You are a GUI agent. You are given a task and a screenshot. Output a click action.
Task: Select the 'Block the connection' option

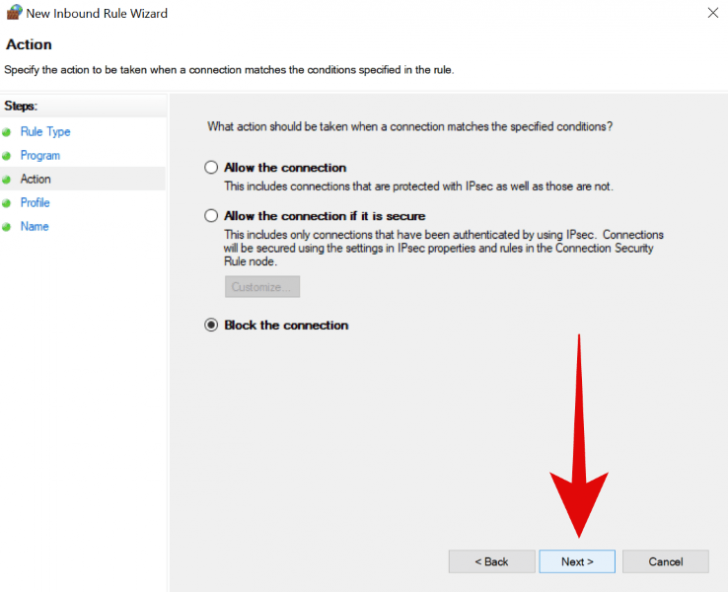coord(211,325)
